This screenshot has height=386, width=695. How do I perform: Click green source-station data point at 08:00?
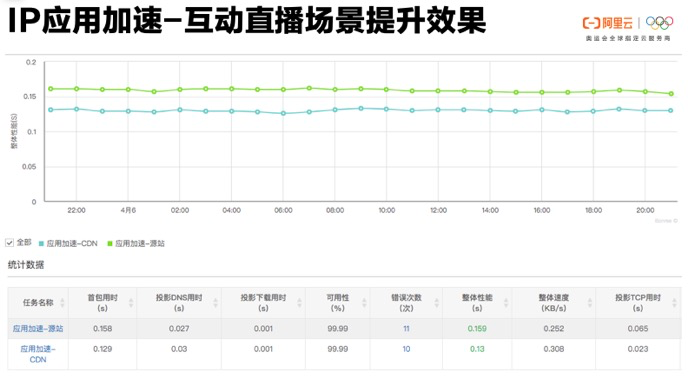pyautogui.click(x=335, y=90)
